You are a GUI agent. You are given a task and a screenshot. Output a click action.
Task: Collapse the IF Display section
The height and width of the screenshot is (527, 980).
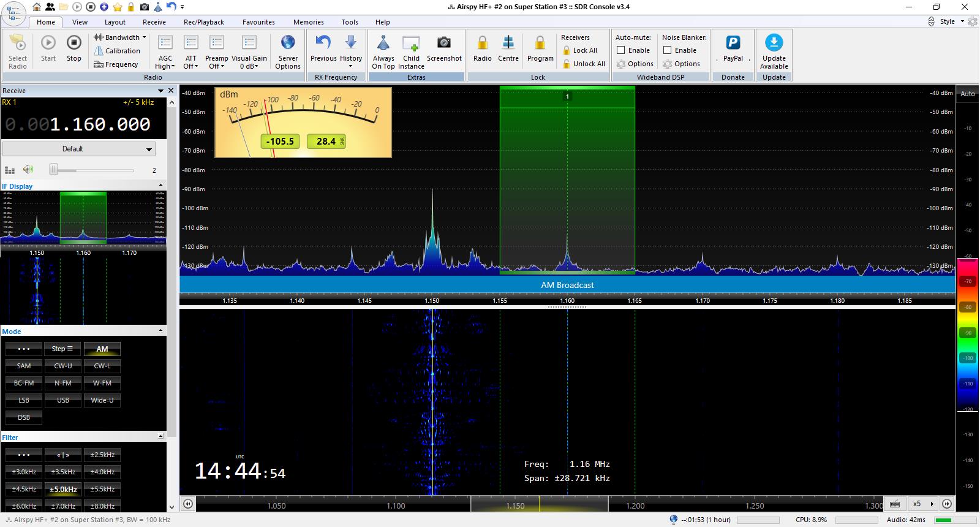tap(161, 185)
